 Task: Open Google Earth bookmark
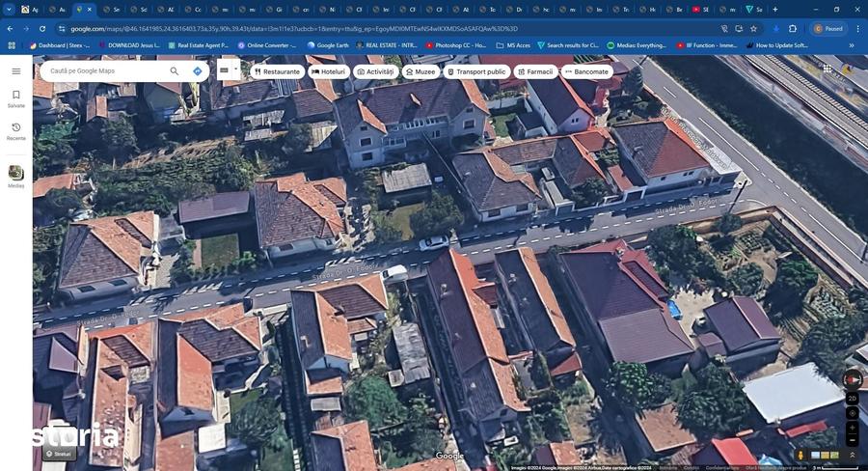pos(328,45)
